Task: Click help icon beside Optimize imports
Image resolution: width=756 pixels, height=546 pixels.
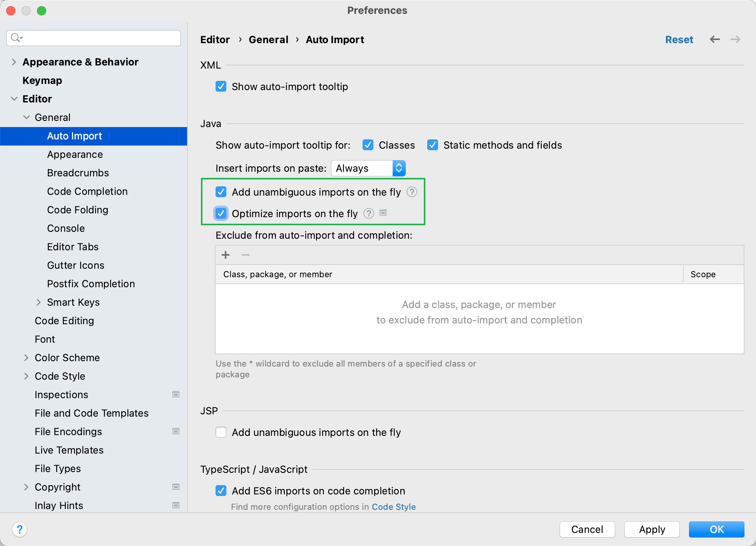Action: (x=368, y=213)
